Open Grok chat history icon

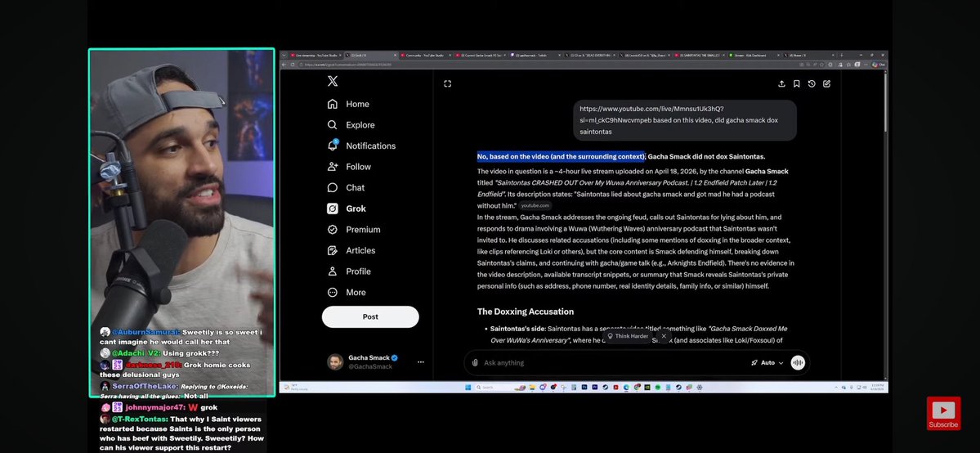point(812,83)
